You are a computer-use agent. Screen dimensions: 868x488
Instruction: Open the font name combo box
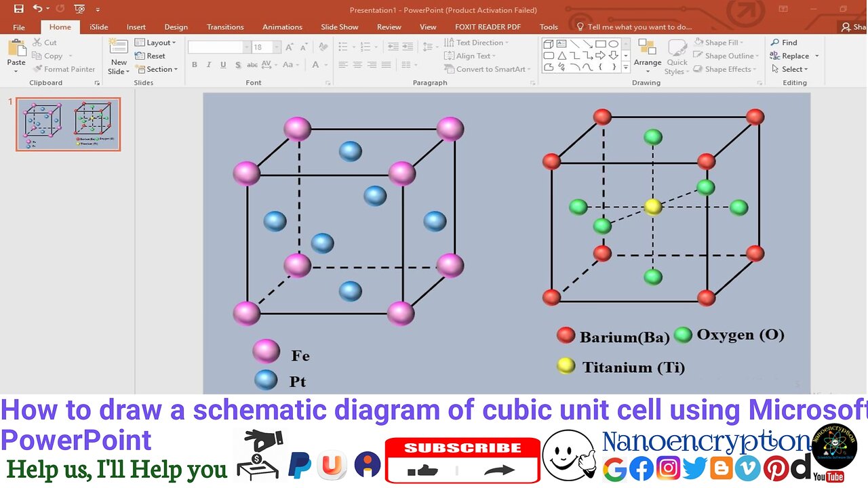point(219,47)
